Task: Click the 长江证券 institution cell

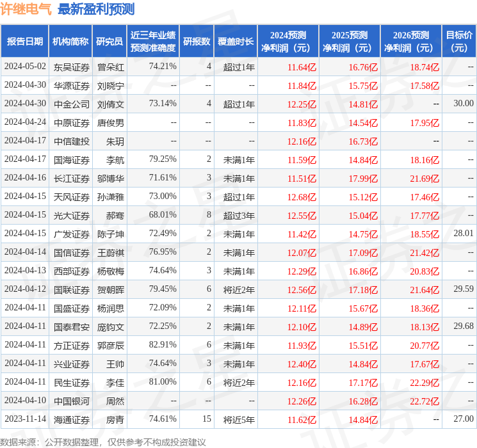Action: coord(72,179)
